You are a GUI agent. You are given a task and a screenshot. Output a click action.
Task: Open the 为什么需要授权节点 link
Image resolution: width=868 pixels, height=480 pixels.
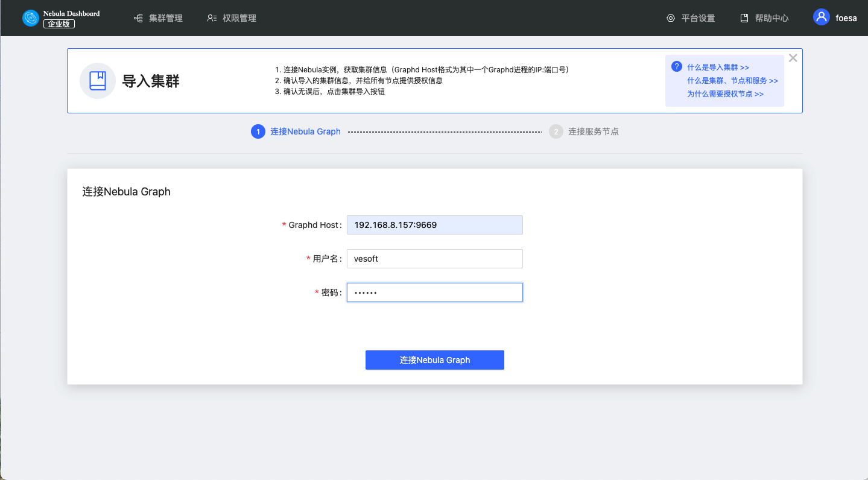click(x=725, y=94)
